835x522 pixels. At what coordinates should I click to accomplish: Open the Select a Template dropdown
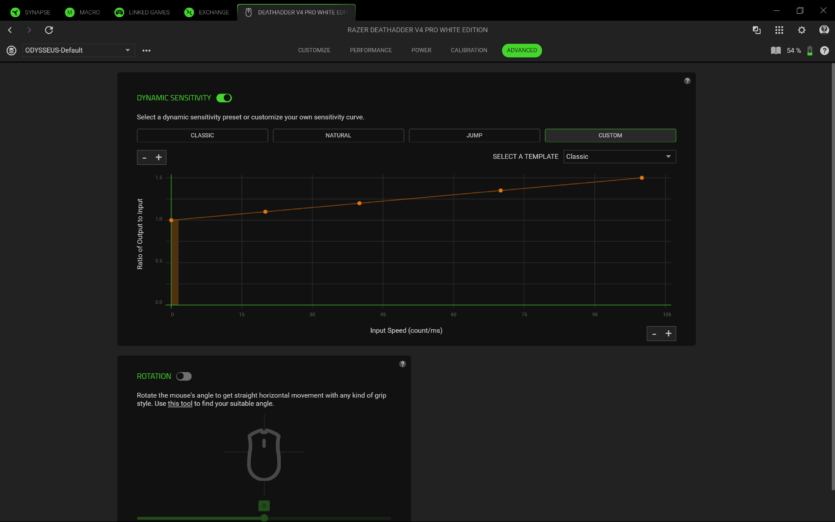620,157
